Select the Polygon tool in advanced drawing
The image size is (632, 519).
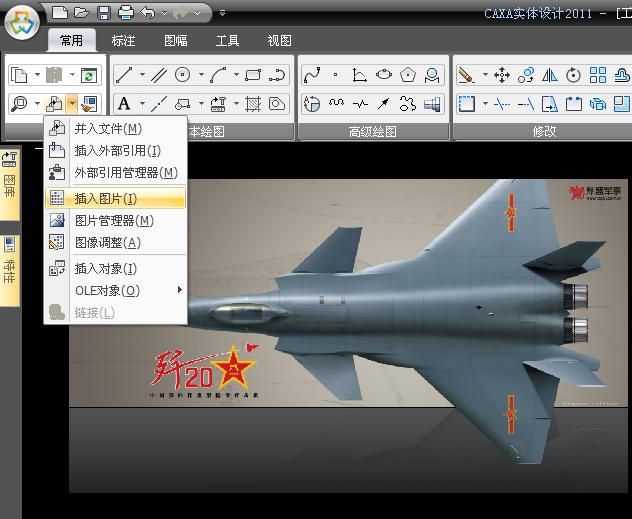(x=408, y=75)
